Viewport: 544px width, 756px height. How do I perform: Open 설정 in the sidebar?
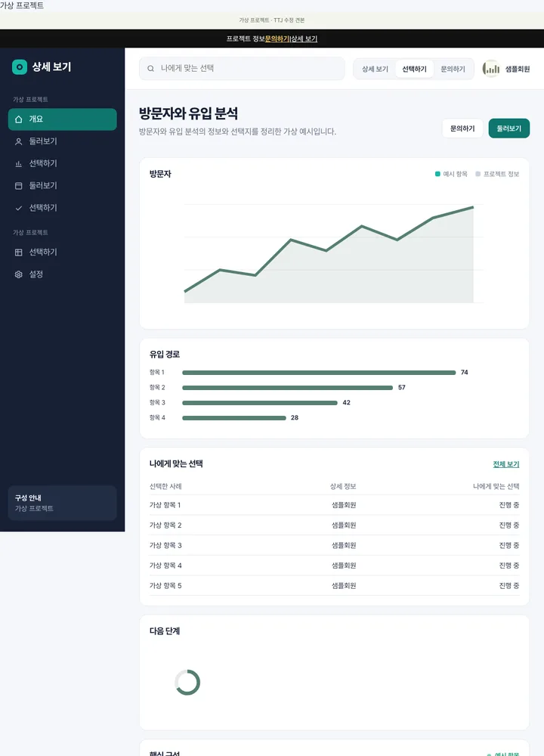point(62,274)
